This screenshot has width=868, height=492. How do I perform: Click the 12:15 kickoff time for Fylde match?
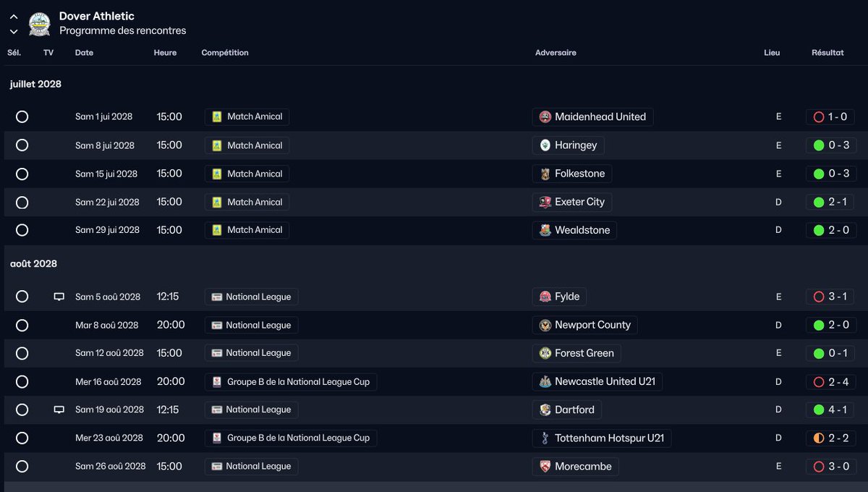(x=168, y=297)
